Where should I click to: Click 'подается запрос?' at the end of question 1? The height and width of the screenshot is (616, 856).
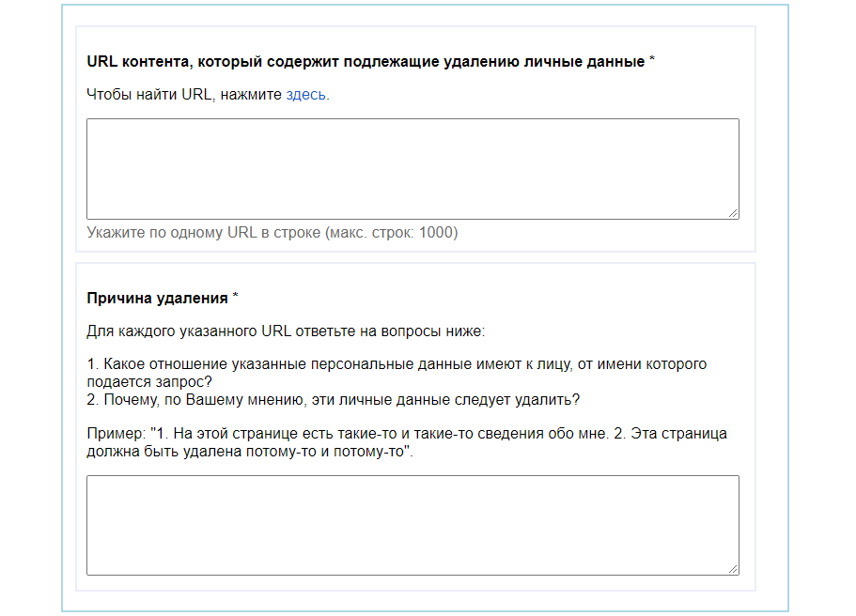point(147,381)
